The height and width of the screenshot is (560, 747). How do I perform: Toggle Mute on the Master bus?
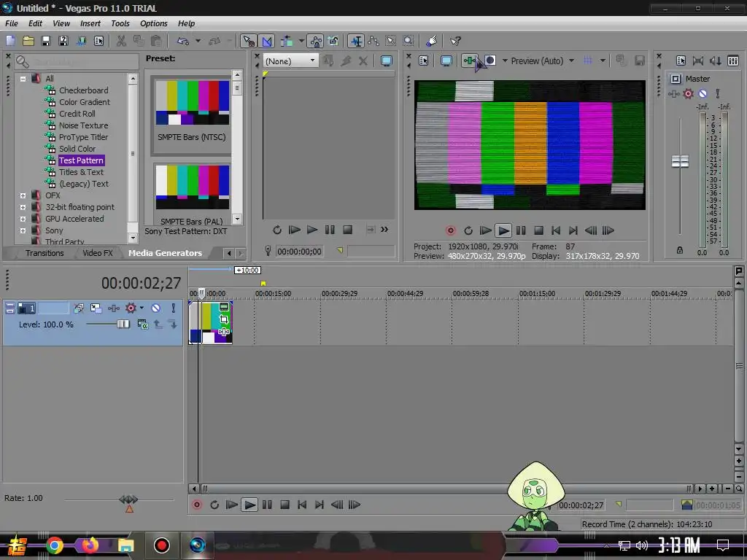[x=703, y=94]
